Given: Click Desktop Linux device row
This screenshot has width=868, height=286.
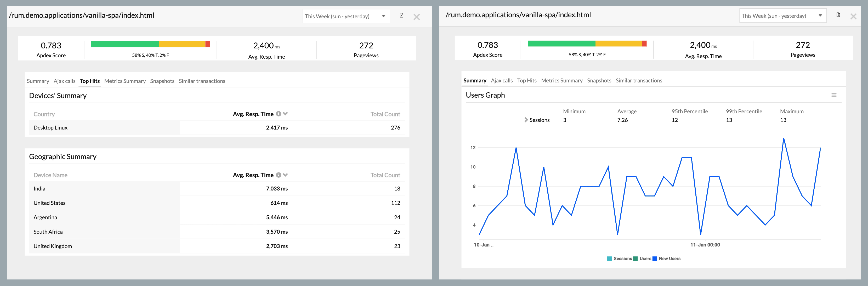Looking at the screenshot, I should click(50, 127).
